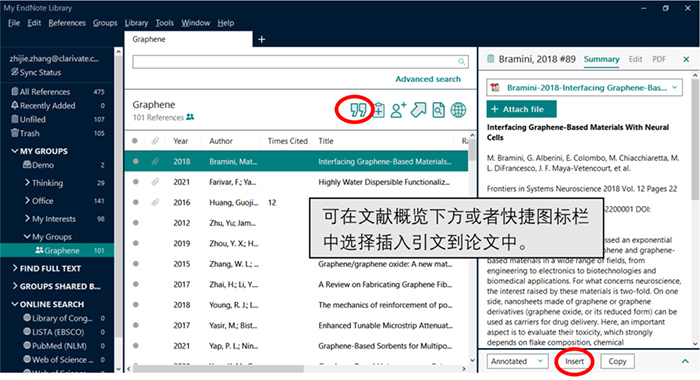Viewport: 700px width, 380px height.
Task: Click the search magnifier icon
Action: pos(462,62)
